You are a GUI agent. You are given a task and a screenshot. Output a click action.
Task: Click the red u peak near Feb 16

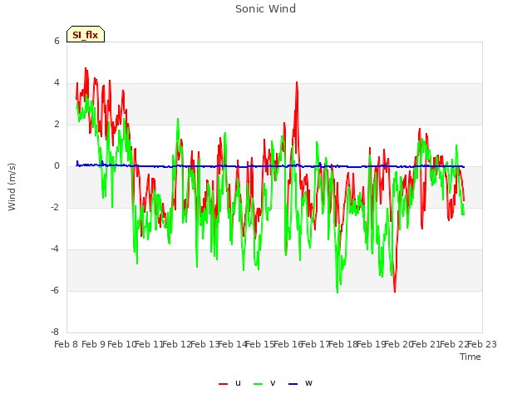pyautogui.click(x=297, y=82)
